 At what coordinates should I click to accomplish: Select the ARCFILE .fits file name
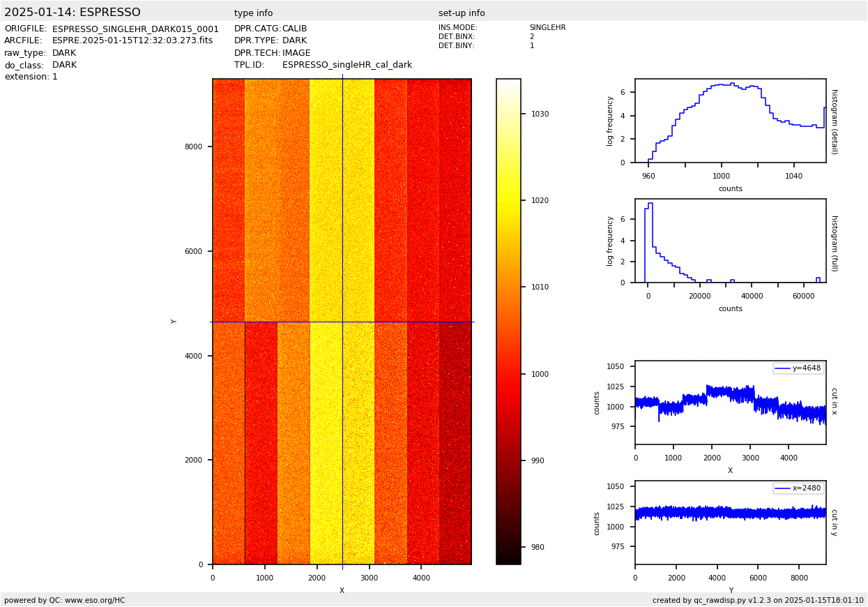[x=132, y=41]
